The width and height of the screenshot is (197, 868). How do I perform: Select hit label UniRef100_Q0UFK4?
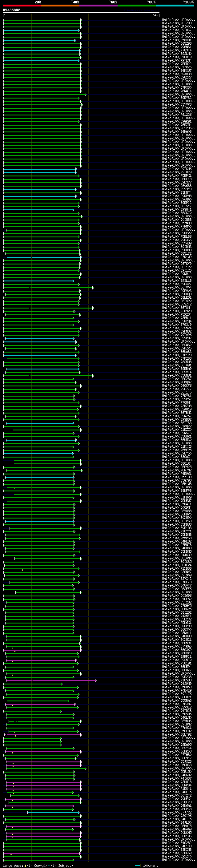pyautogui.click(x=177, y=799)
